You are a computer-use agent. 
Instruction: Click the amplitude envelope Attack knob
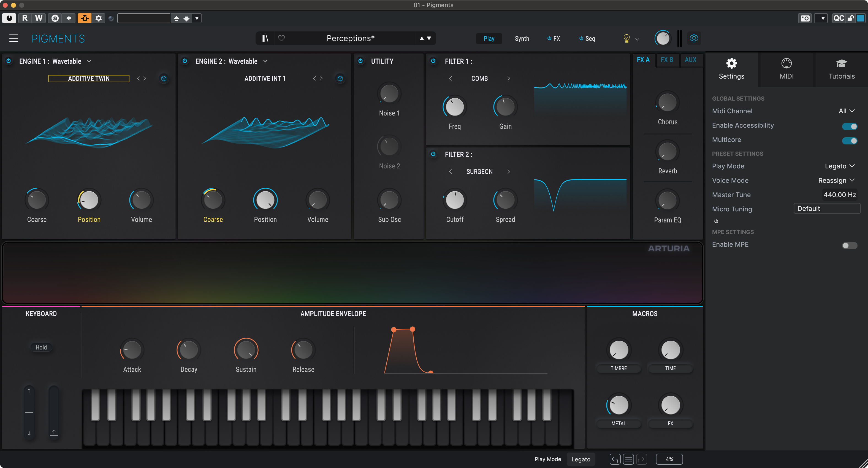[132, 350]
